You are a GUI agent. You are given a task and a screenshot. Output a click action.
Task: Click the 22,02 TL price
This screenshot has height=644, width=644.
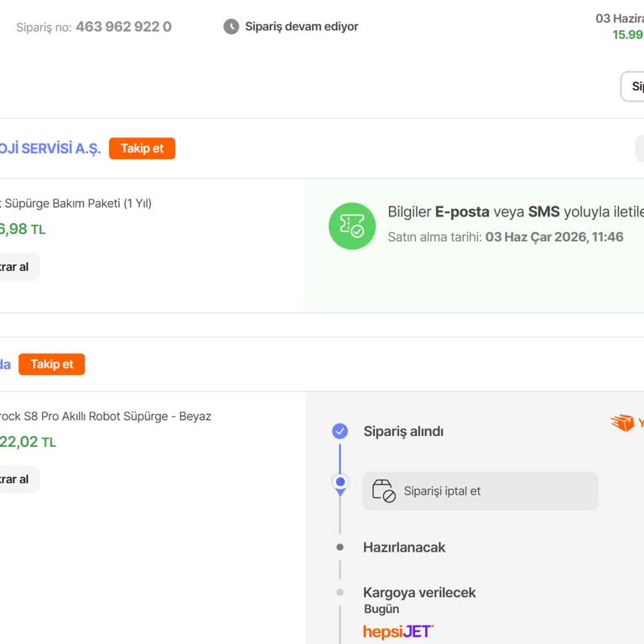click(28, 442)
